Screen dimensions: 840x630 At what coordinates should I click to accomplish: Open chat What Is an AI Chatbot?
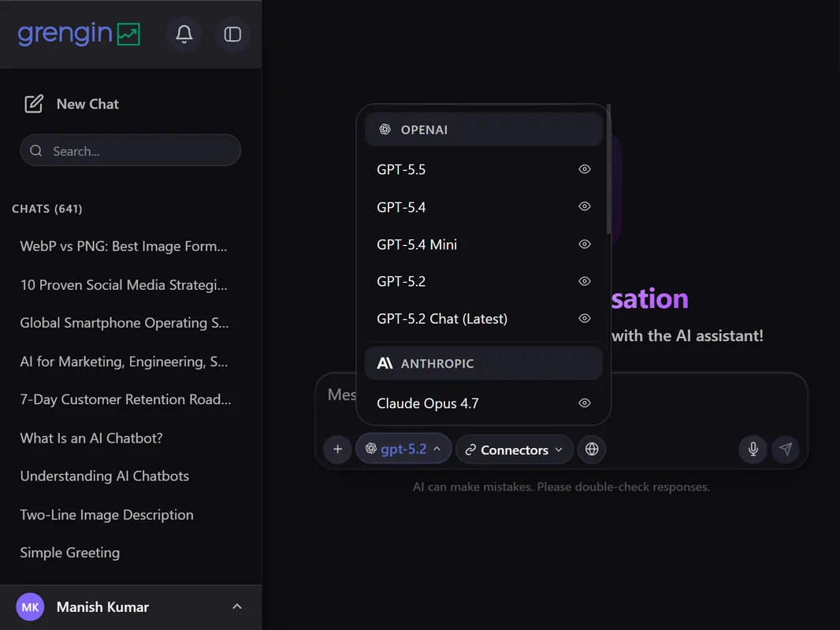[91, 438]
